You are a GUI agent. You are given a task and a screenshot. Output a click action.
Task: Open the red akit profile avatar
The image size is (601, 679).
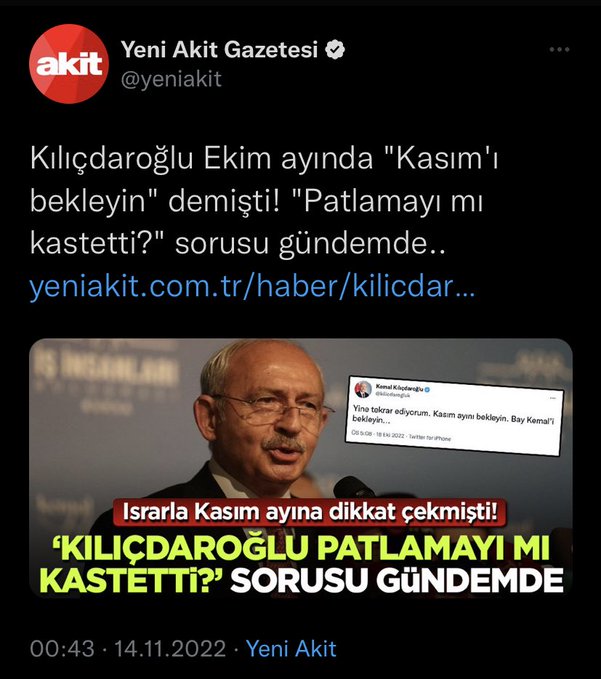click(69, 64)
